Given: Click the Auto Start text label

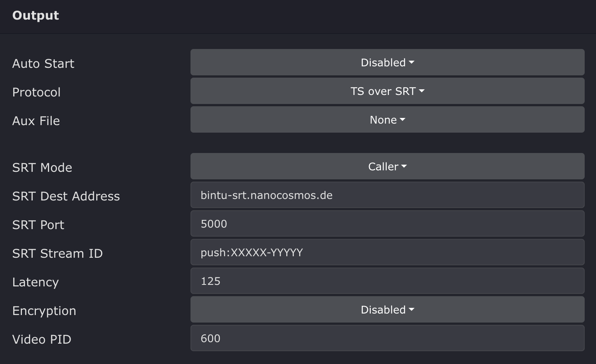Looking at the screenshot, I should point(43,64).
